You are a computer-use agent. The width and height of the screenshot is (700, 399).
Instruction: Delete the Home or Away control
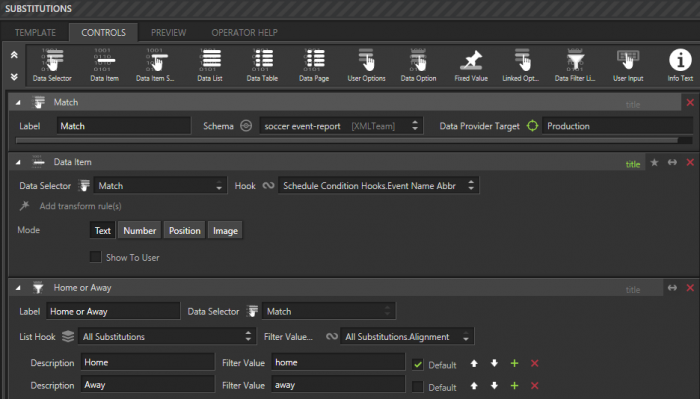point(690,288)
